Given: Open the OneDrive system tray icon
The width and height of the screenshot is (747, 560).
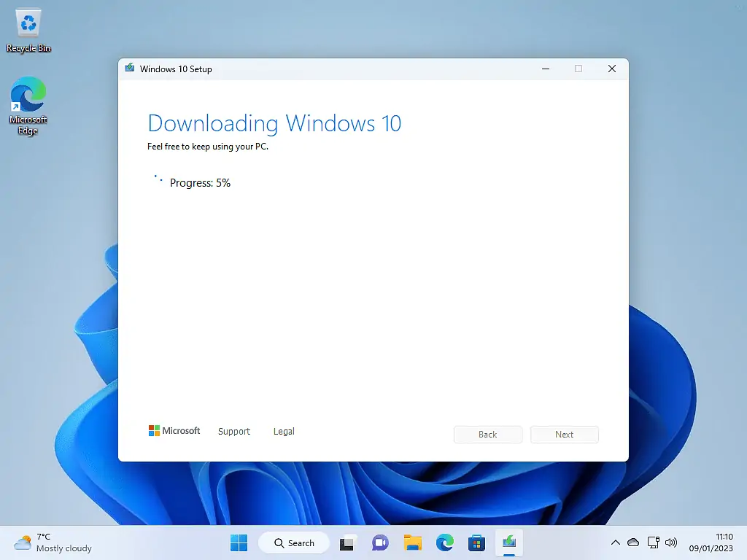Looking at the screenshot, I should (634, 542).
